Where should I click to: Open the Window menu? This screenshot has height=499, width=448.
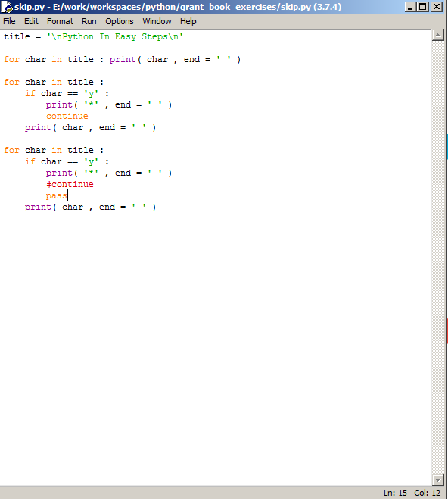point(157,21)
